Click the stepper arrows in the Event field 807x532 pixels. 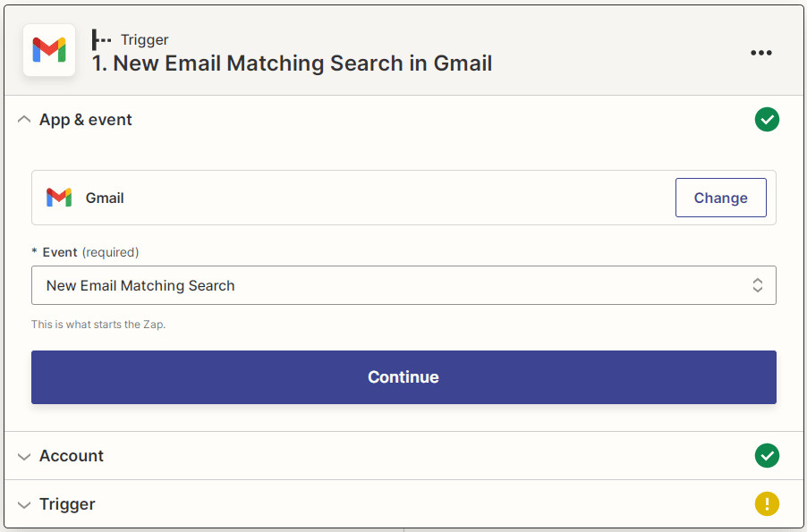(x=758, y=285)
